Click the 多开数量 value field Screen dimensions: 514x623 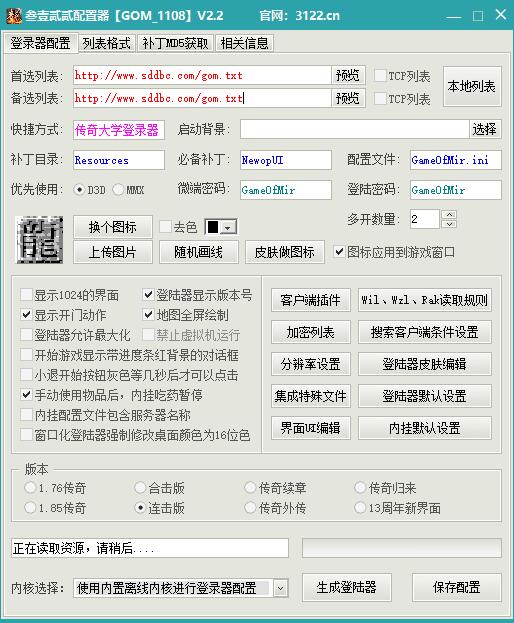point(425,219)
